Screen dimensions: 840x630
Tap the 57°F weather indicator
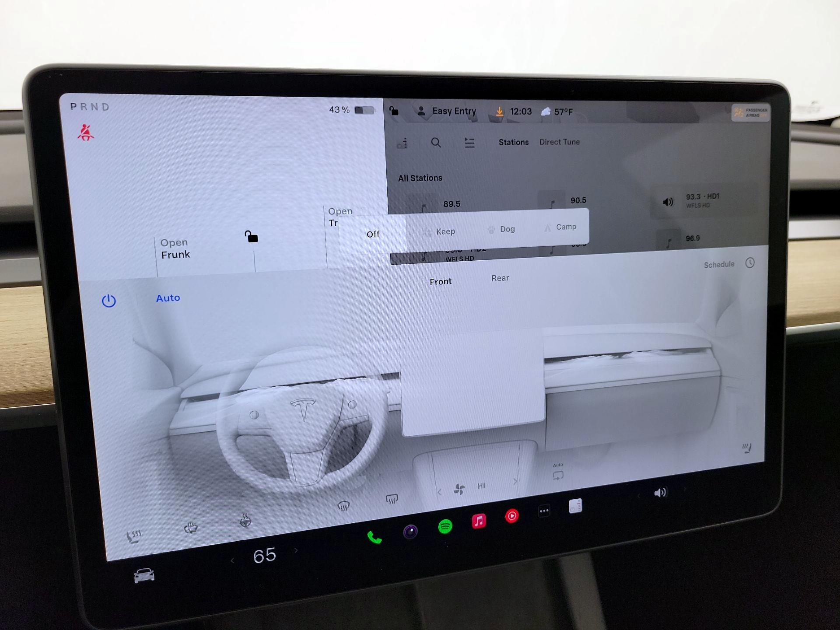coord(557,112)
